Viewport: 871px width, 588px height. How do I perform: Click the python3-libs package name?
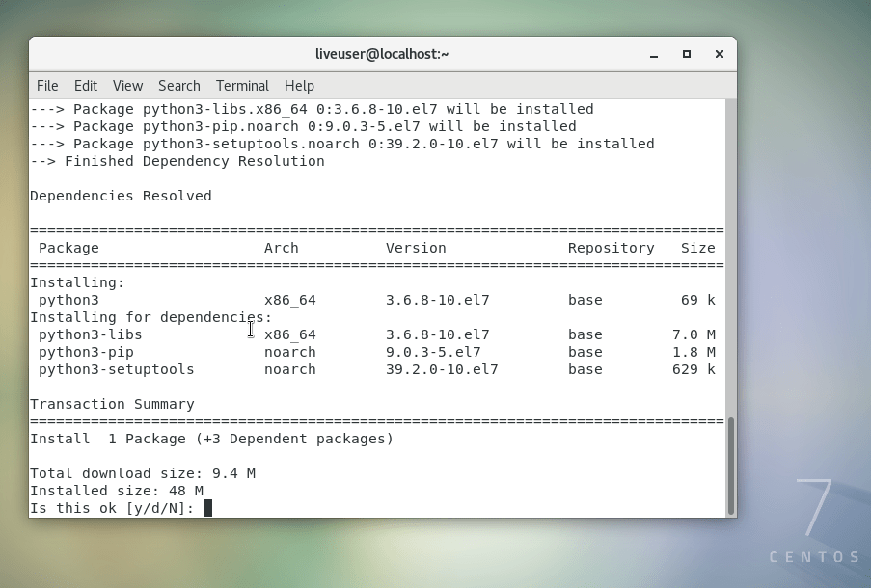click(90, 334)
